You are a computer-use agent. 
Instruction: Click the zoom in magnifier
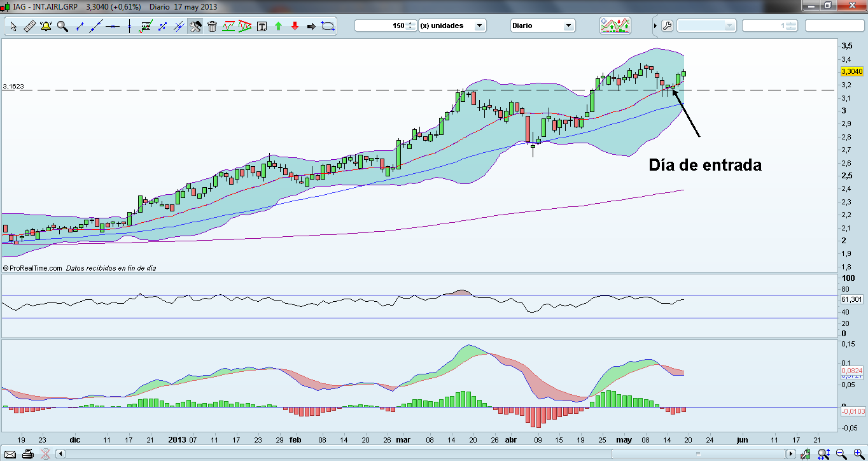(858, 454)
